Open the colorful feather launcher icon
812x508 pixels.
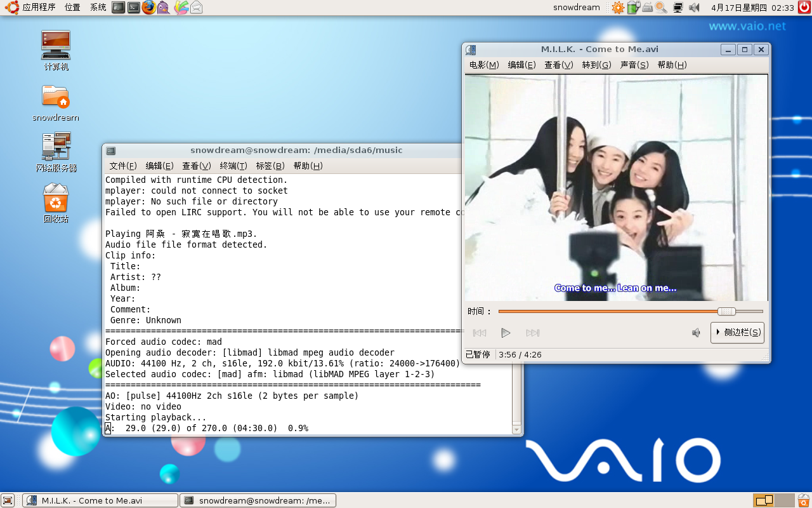(x=181, y=8)
